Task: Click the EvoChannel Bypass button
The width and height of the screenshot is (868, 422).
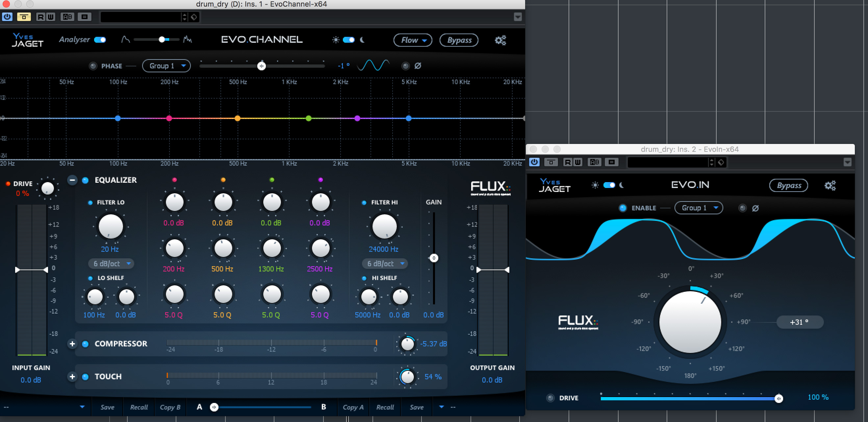Action: (x=459, y=40)
